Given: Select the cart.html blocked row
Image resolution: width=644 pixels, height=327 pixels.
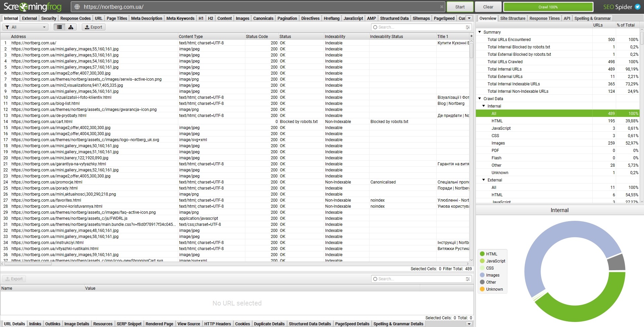Looking at the screenshot, I should point(235,121).
